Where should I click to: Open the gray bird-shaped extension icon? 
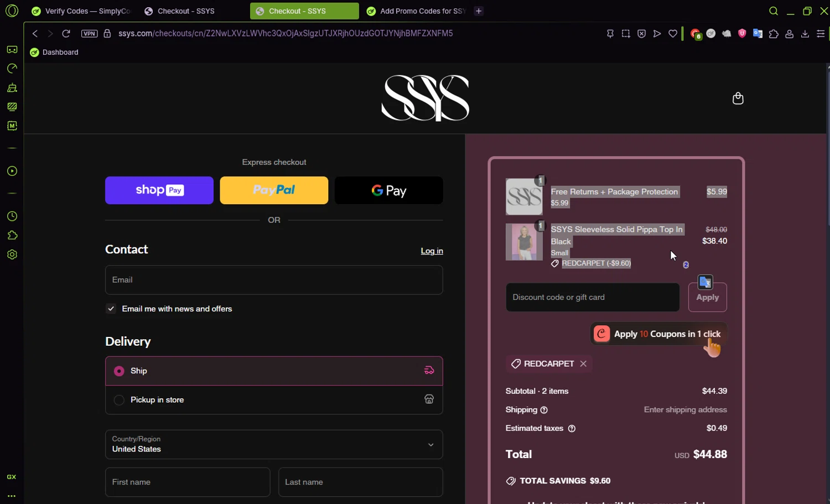(727, 34)
